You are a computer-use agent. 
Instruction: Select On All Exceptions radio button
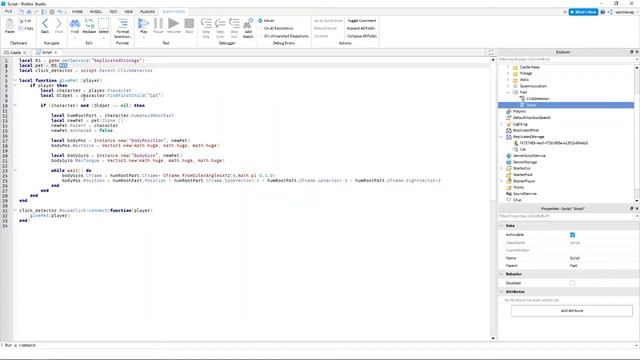click(260, 29)
